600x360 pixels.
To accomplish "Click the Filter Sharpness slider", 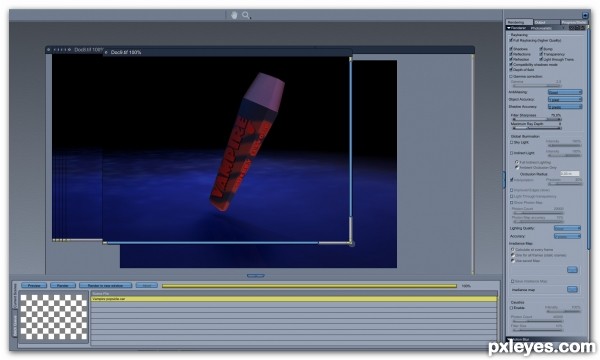I will click(536, 119).
